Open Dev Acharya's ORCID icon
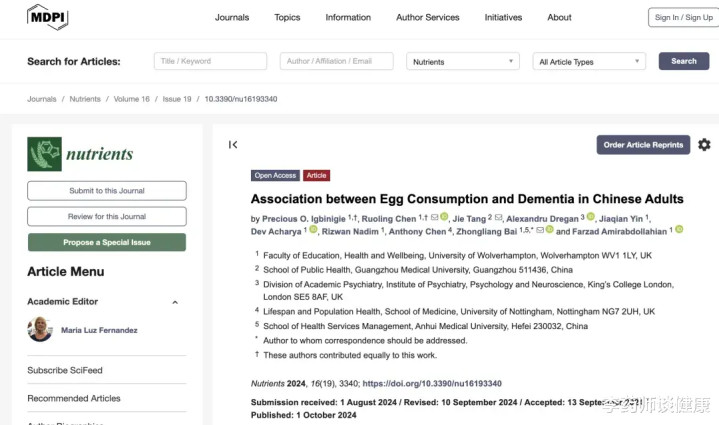The image size is (719, 425). point(313,229)
